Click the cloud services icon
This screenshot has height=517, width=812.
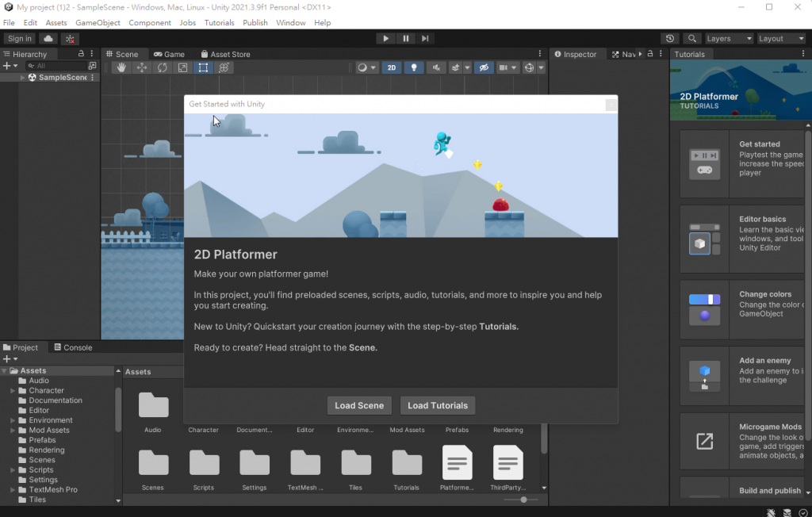click(x=48, y=39)
